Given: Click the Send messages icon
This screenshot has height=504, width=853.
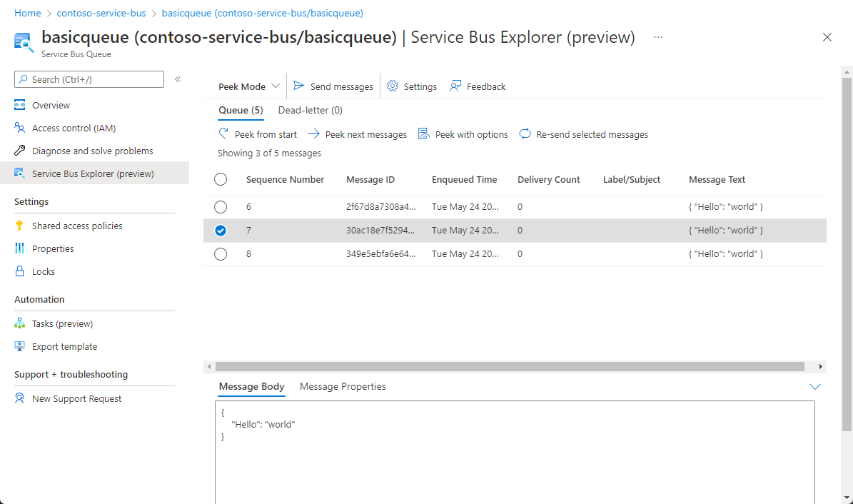Looking at the screenshot, I should (299, 86).
